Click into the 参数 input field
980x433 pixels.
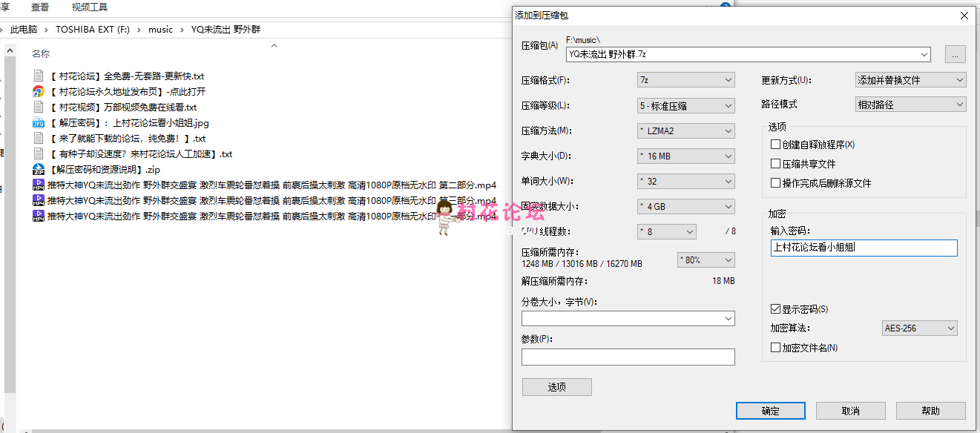[628, 357]
